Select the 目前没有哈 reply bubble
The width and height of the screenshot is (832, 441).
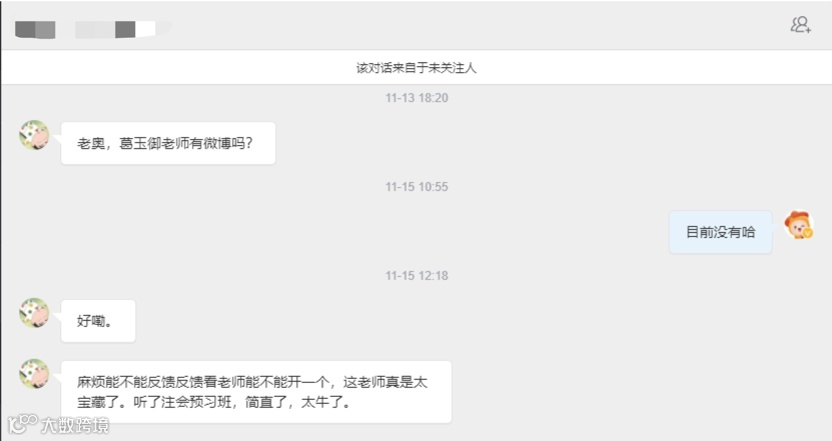pyautogui.click(x=721, y=232)
